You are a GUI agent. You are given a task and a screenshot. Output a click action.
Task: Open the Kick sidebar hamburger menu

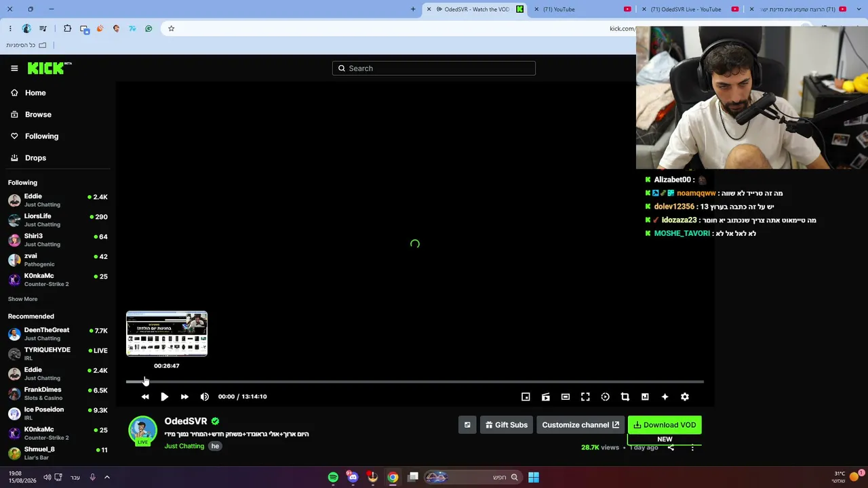(x=14, y=68)
